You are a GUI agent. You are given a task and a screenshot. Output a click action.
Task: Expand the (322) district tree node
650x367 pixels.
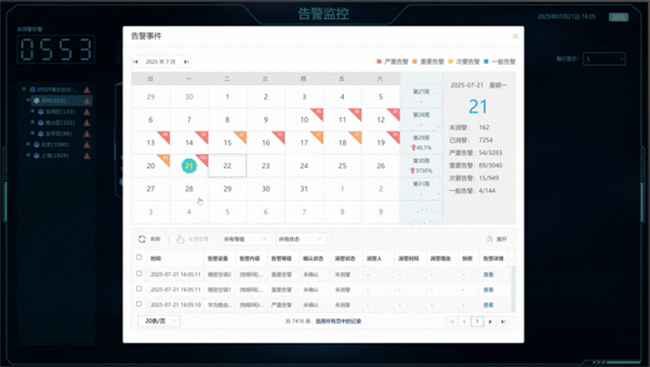click(32, 122)
